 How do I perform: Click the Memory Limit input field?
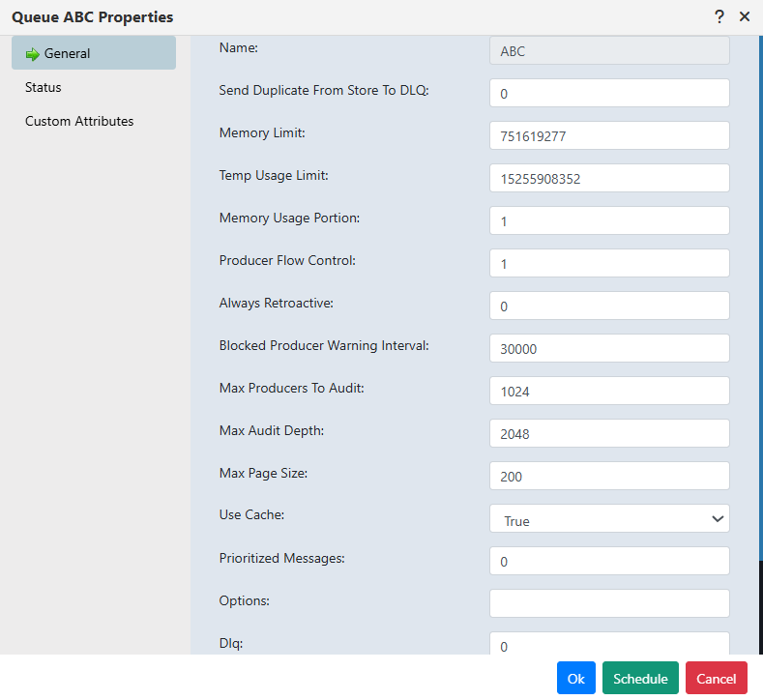609,135
